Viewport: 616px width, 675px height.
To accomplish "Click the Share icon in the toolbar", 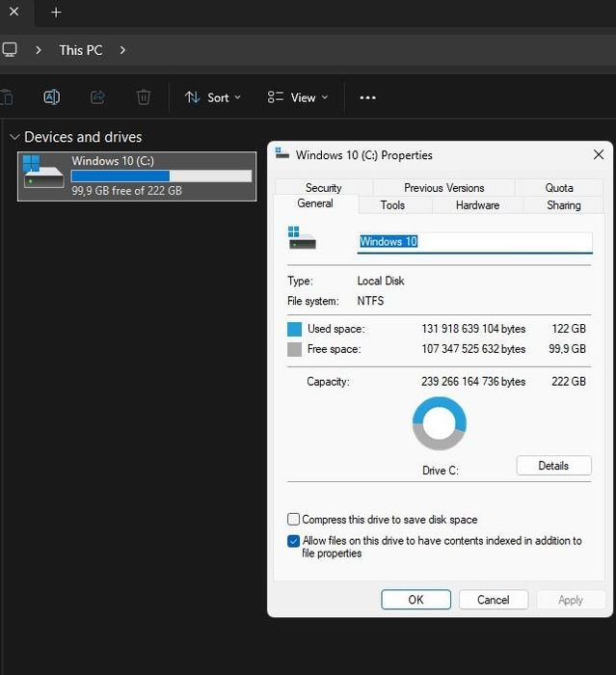I will (97, 97).
